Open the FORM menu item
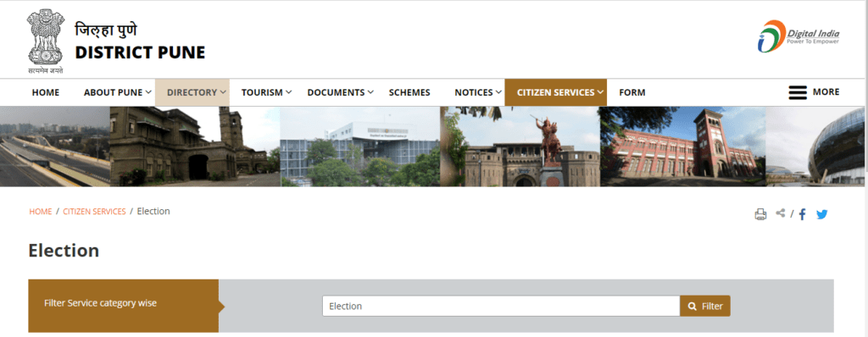The image size is (868, 337). click(x=632, y=92)
